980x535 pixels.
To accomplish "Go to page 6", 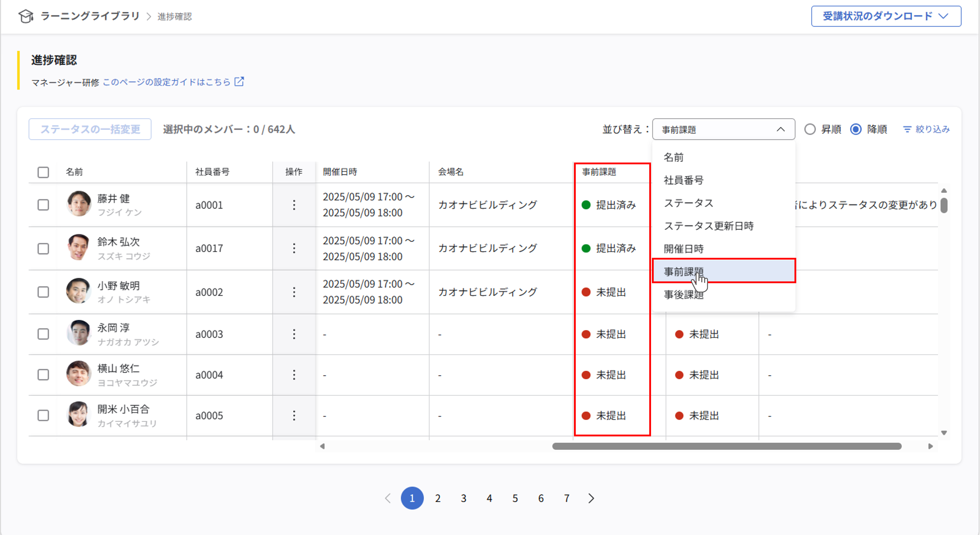I will coord(541,498).
